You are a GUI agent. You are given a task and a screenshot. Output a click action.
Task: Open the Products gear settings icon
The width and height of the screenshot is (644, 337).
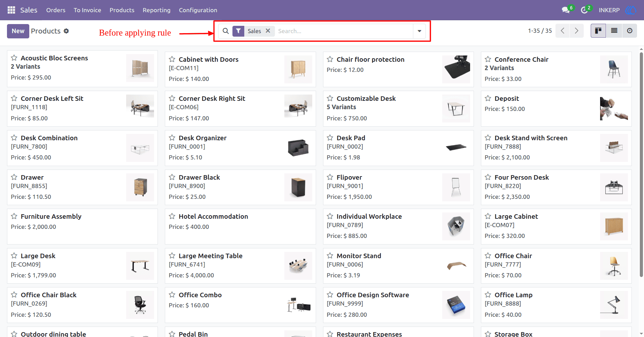coord(66,31)
